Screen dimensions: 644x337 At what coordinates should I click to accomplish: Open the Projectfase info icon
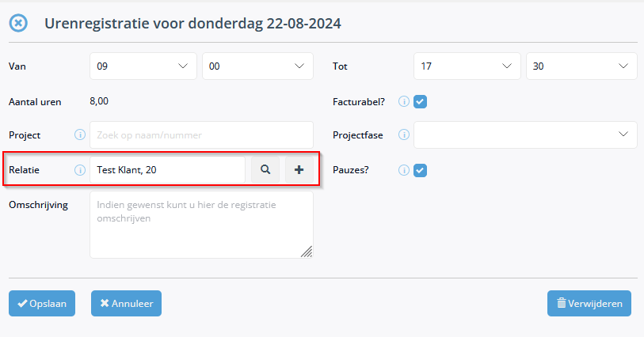(404, 134)
